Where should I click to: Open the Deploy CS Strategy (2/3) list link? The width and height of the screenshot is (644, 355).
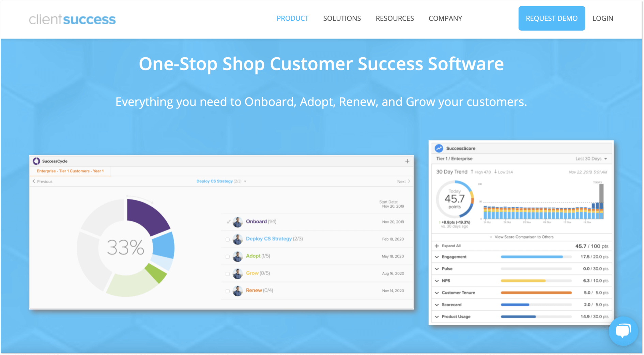click(x=274, y=239)
